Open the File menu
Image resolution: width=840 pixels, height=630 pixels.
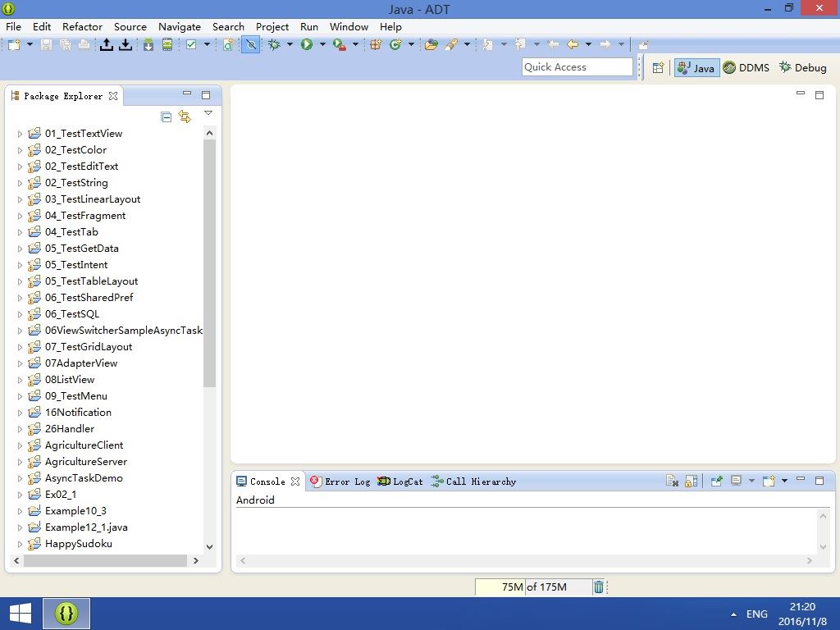coord(13,27)
